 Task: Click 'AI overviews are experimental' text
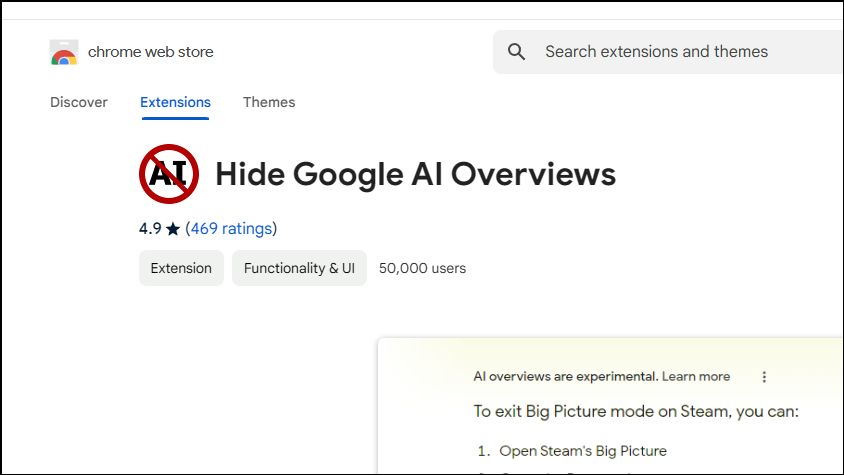[x=565, y=376]
